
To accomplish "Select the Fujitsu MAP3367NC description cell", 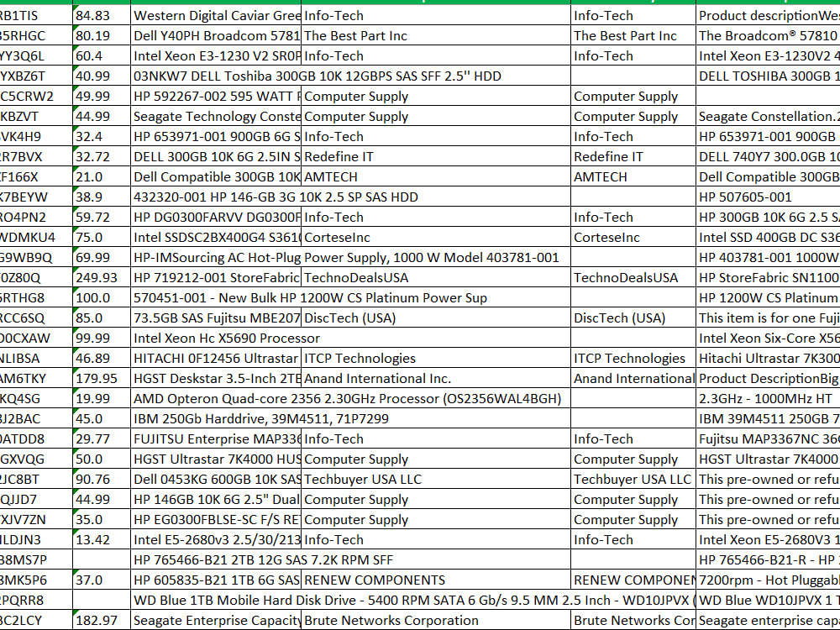I will (768, 438).
